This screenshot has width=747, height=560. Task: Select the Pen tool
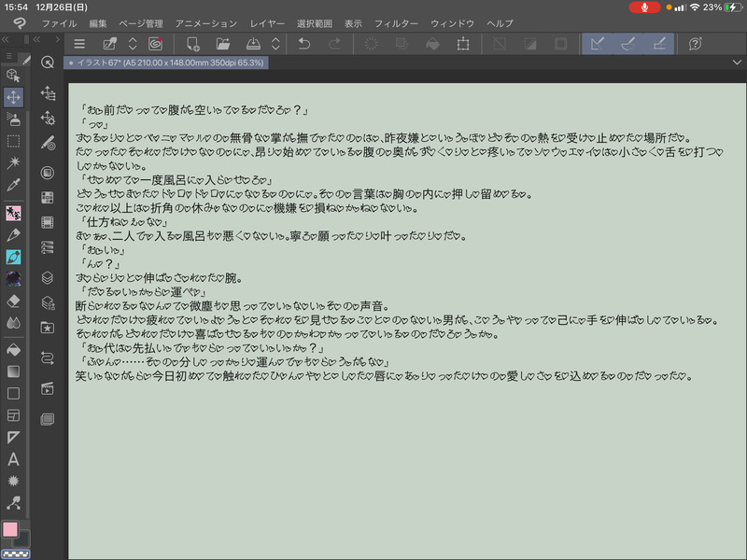(x=13, y=235)
